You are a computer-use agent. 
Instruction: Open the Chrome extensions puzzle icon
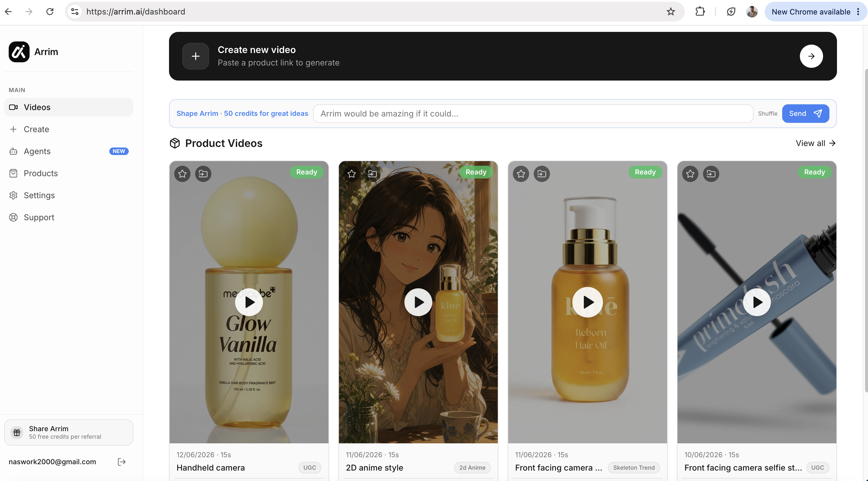click(700, 12)
